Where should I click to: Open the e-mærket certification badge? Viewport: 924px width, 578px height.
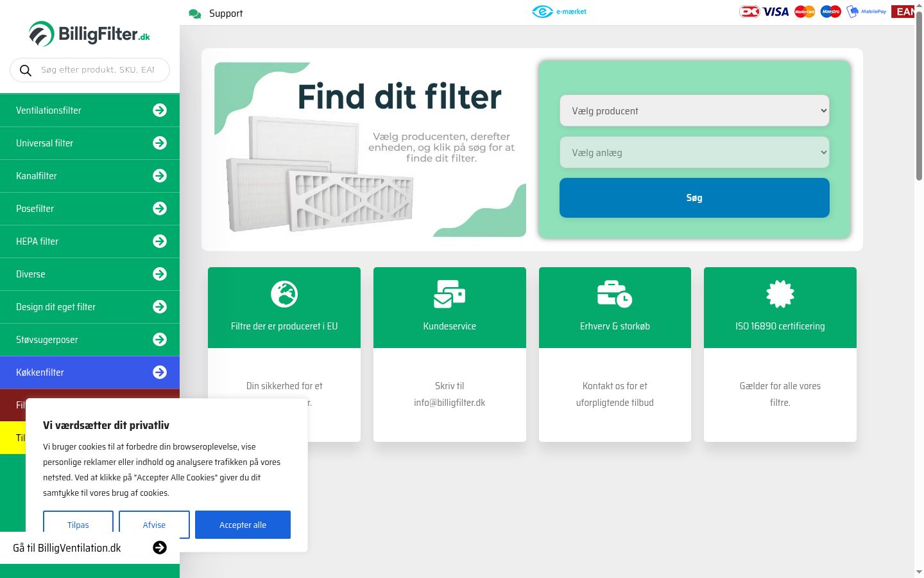(559, 12)
